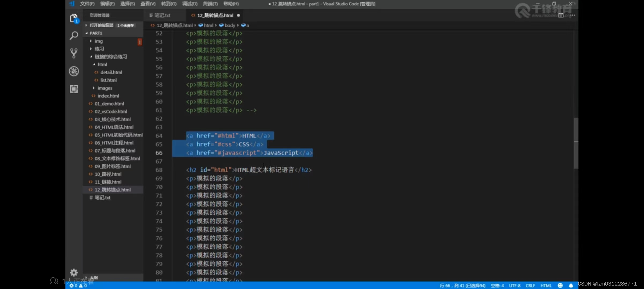Expand the 大纲 outline section
Screen dimensions: 644x289
tap(113, 278)
